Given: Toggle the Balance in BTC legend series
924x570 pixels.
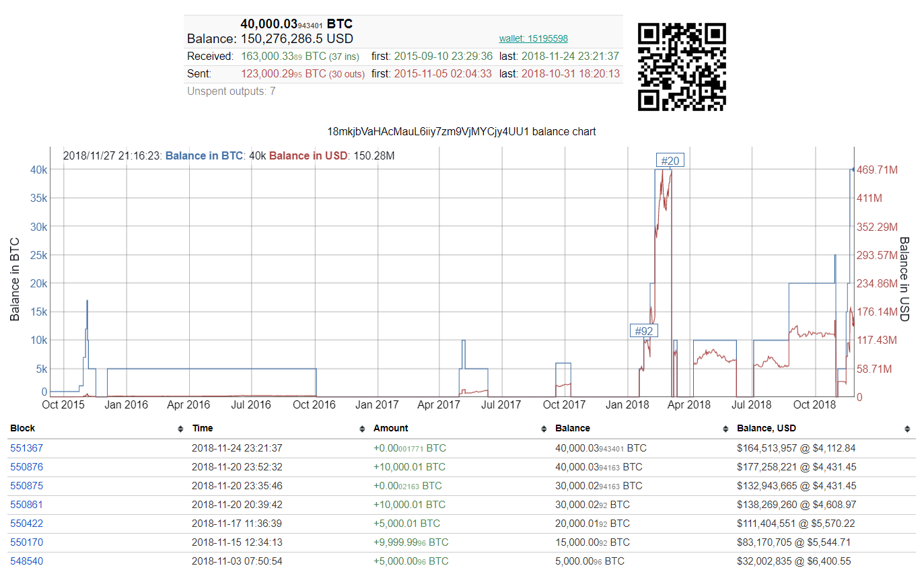Looking at the screenshot, I should [204, 156].
